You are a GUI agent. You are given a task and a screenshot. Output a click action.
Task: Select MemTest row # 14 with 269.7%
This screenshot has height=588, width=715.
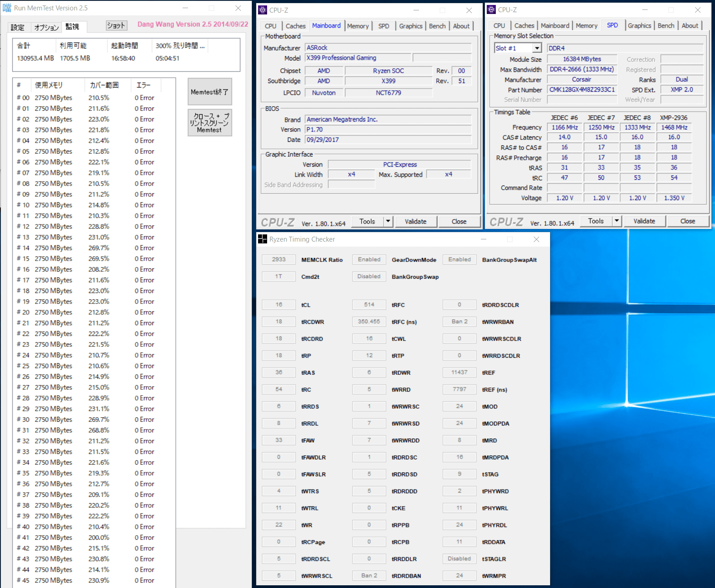click(94, 248)
